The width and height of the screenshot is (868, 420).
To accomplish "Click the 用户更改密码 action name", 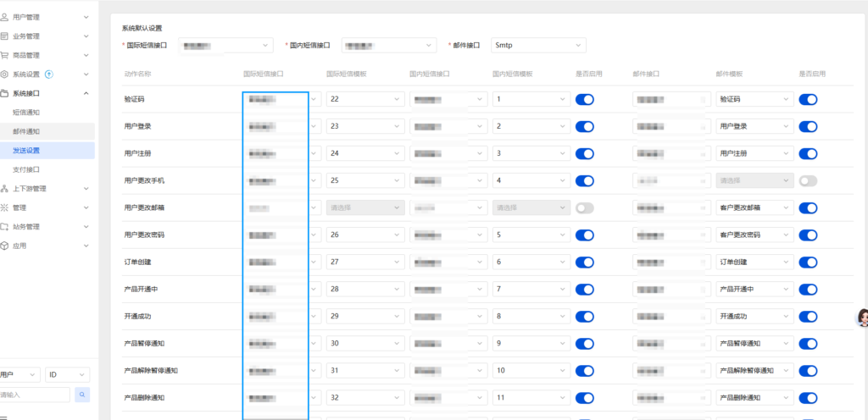I will click(144, 235).
